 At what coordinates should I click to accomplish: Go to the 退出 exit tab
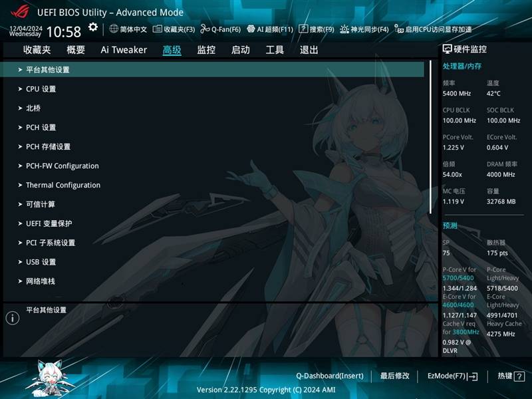tap(309, 50)
